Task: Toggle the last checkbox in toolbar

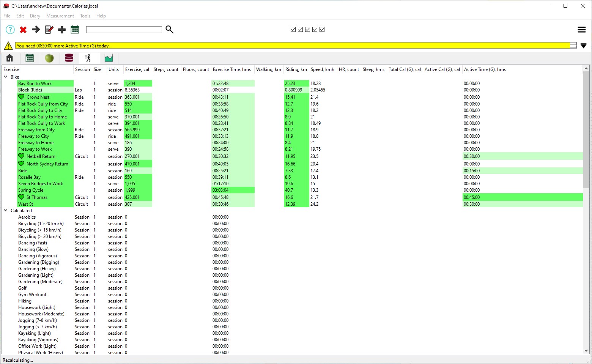Action: (322, 30)
